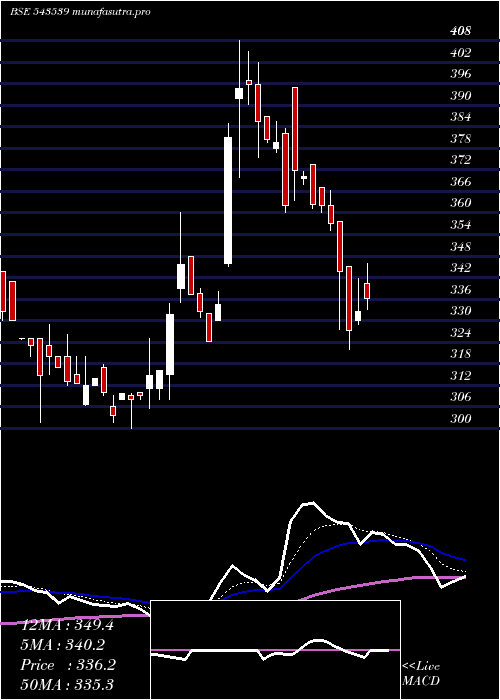Select the 402 price axis label

461,53
